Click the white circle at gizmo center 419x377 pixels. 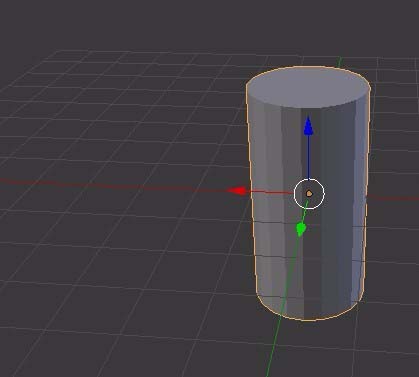309,194
